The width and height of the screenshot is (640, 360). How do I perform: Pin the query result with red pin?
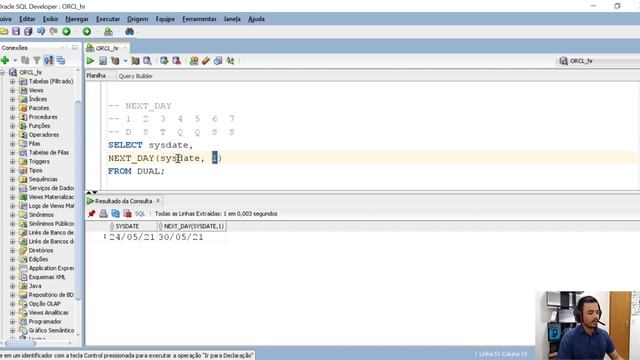[x=91, y=213]
